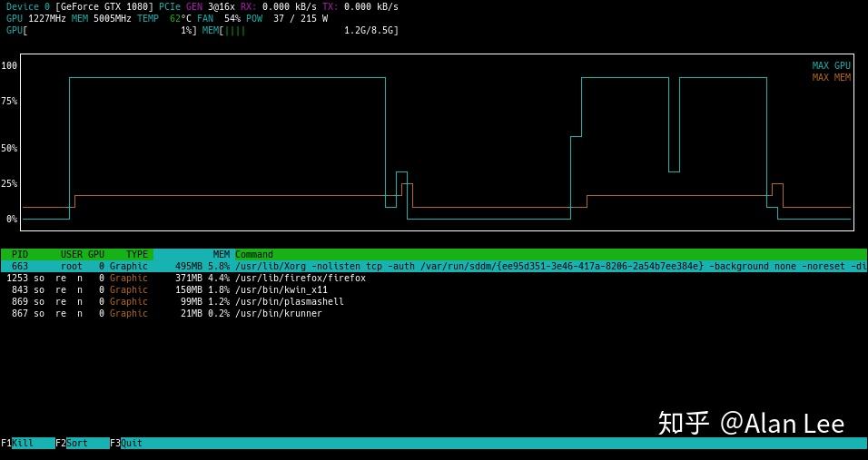Click the F1 Kill button
The height and width of the screenshot is (460, 868).
point(27,443)
